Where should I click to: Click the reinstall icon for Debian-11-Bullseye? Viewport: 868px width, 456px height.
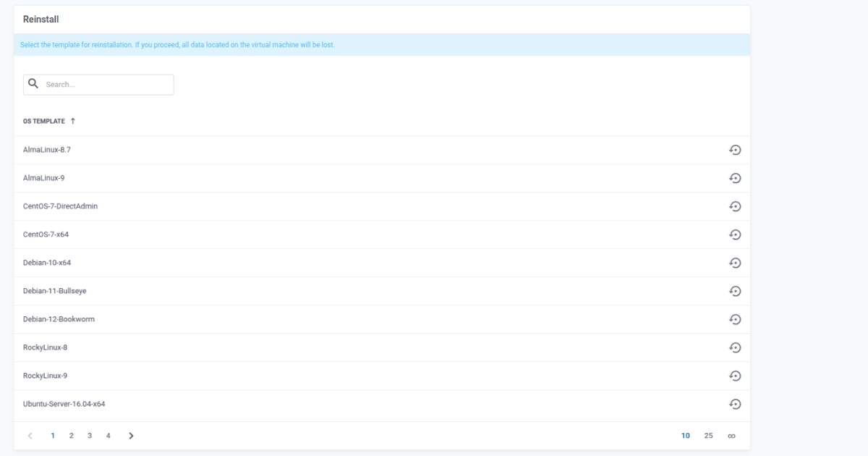click(x=734, y=291)
